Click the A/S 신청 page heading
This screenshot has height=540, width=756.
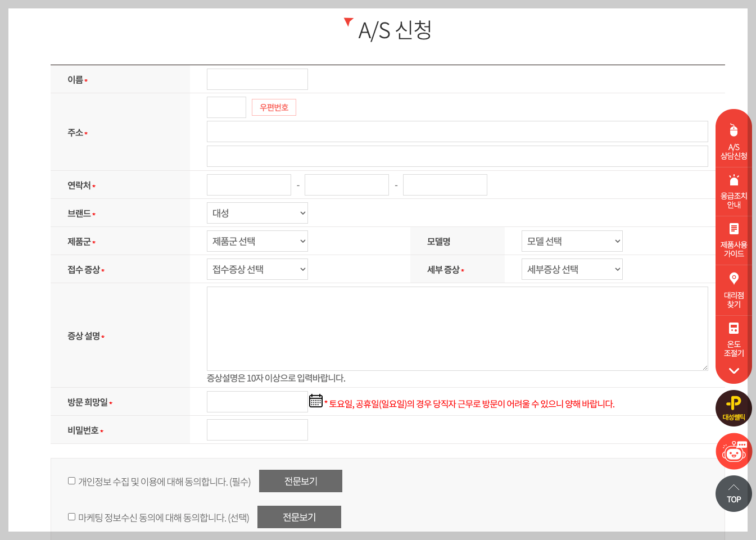395,30
